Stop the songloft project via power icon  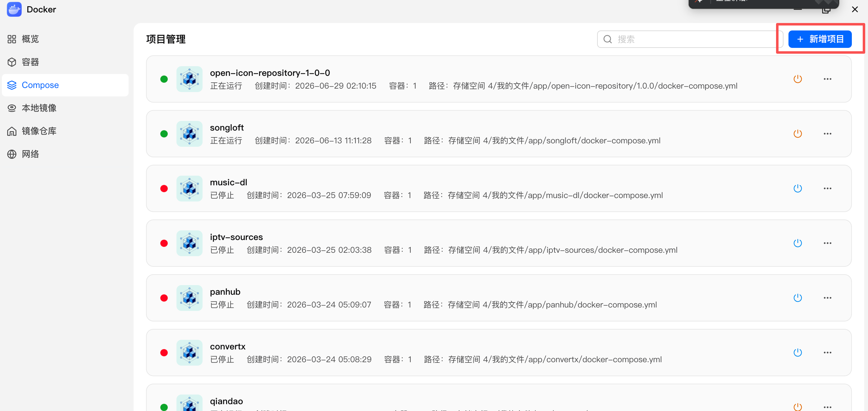coord(797,133)
